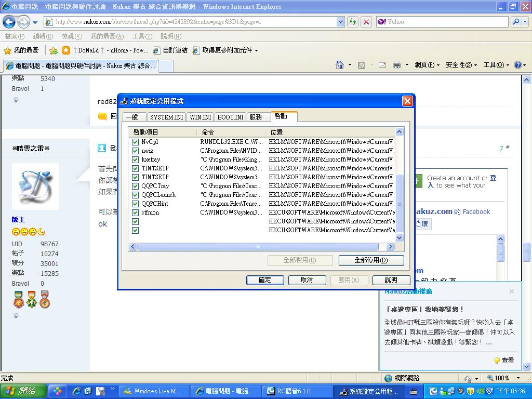
Task: Uncheck the last blank startup item
Action: (136, 230)
